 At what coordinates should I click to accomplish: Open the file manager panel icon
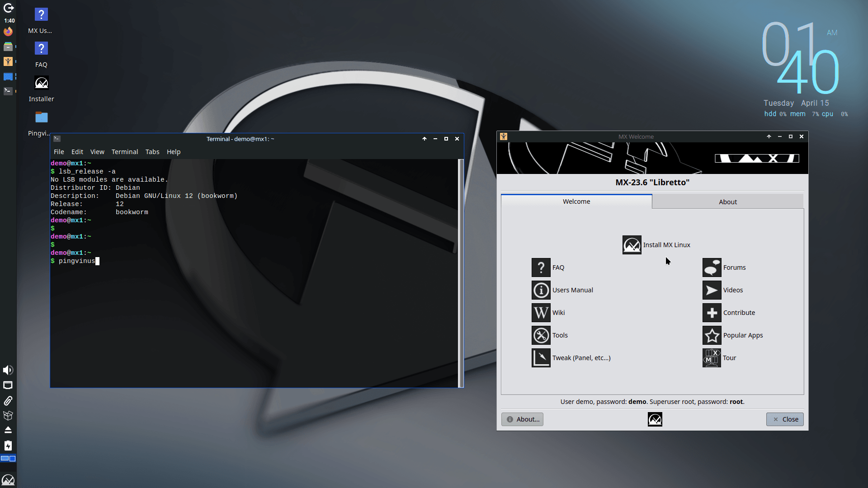(8, 47)
